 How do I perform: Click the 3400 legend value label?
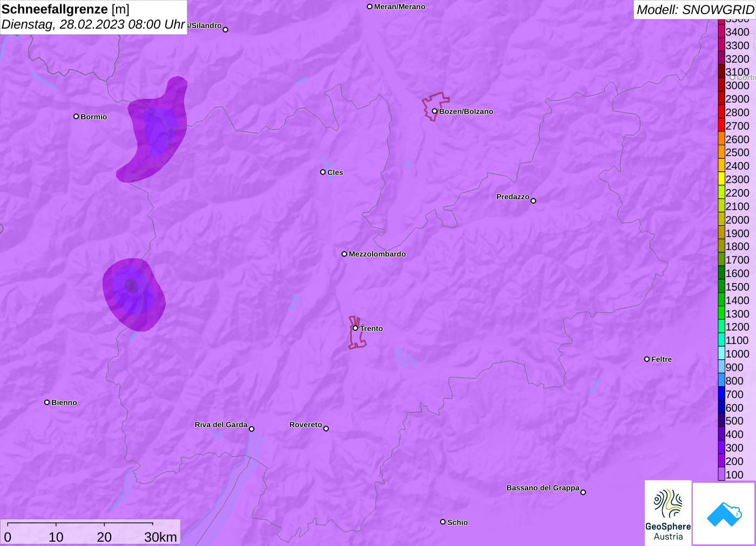737,32
